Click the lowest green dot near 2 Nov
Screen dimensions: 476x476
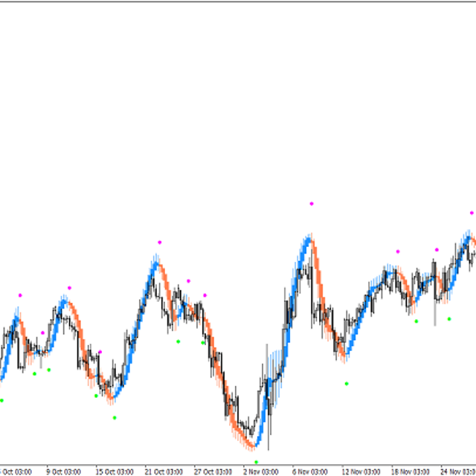(257, 462)
